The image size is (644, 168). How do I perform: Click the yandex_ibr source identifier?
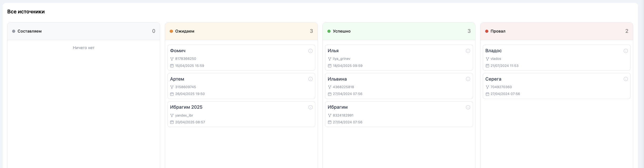(184, 115)
